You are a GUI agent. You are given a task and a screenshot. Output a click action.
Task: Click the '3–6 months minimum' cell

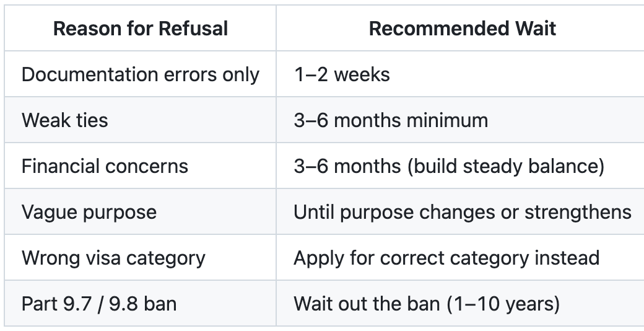460,120
